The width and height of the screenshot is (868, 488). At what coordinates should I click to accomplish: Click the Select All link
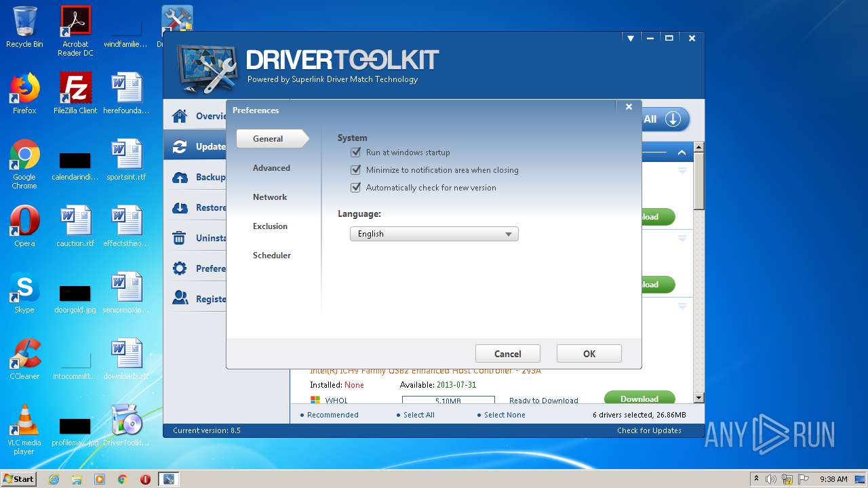419,415
